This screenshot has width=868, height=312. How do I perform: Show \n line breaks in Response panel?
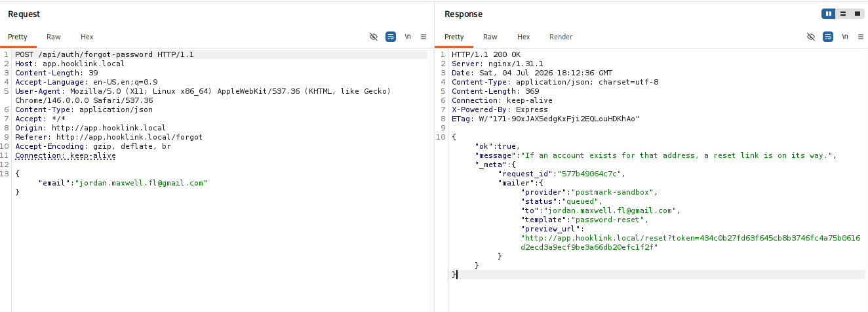845,37
